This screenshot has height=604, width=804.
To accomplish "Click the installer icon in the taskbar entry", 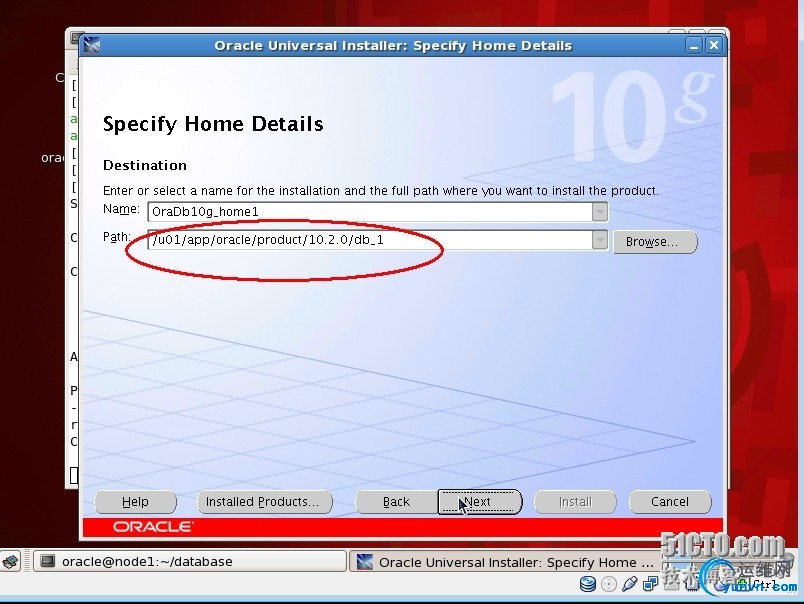I will click(365, 562).
